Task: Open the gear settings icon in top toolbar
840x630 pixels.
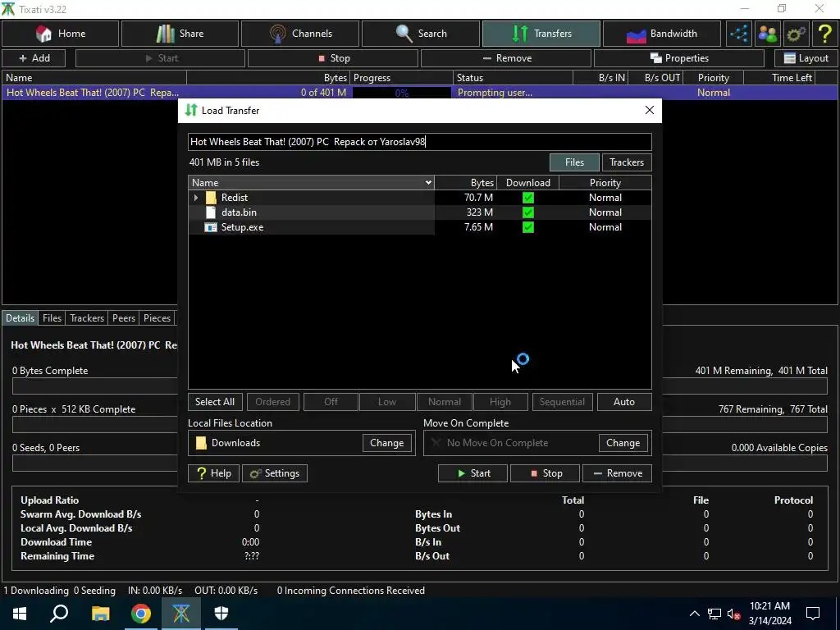Action: pyautogui.click(x=796, y=34)
